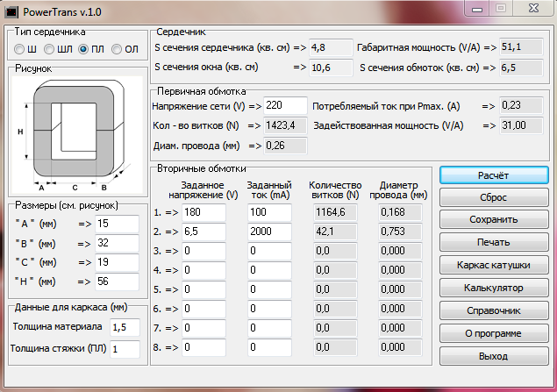
Task: Click the winding 7 current field
Action: (x=269, y=328)
